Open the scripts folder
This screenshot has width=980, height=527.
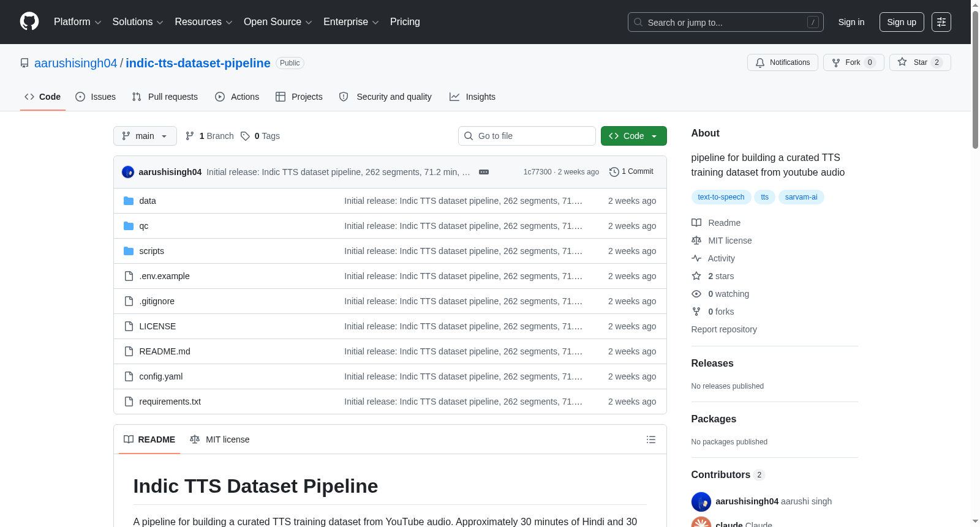tap(151, 251)
